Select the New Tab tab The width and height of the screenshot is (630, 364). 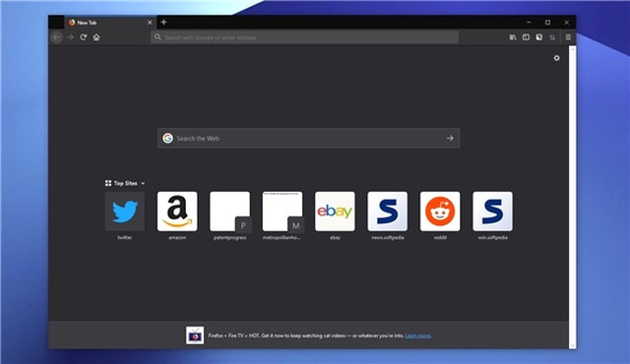coord(110,23)
